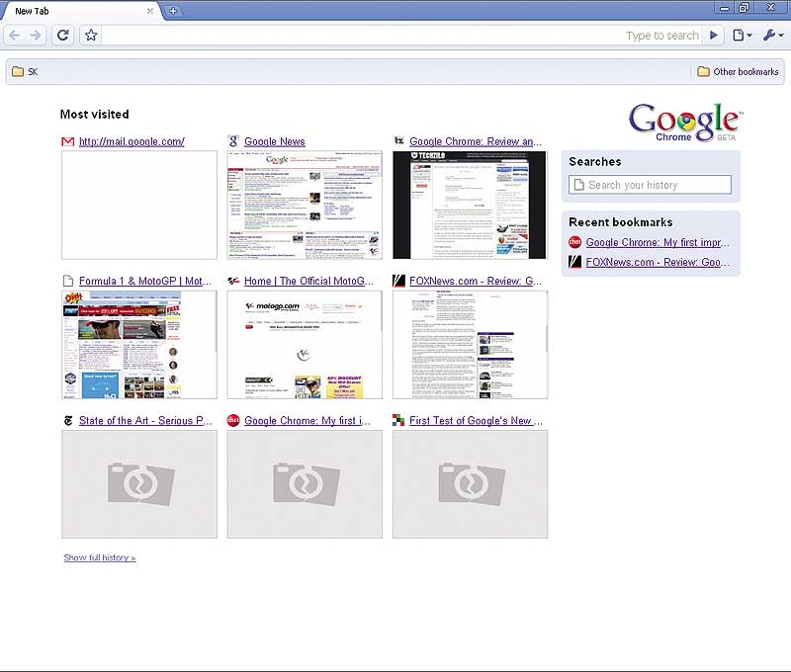This screenshot has width=791, height=672.
Task: Click the CNET favicon in Most visited
Action: pos(233,420)
